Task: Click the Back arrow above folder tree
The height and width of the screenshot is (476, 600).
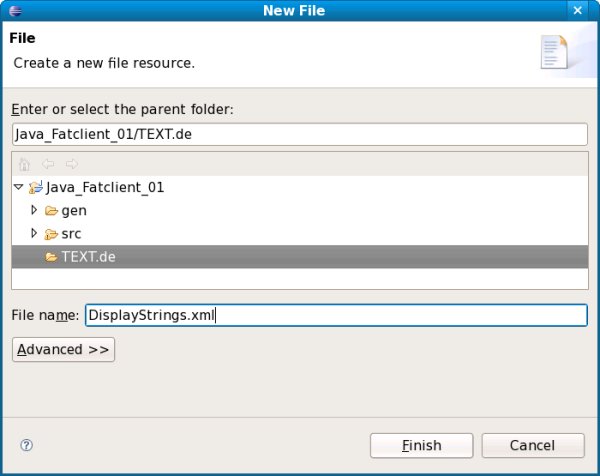Action: (x=48, y=164)
